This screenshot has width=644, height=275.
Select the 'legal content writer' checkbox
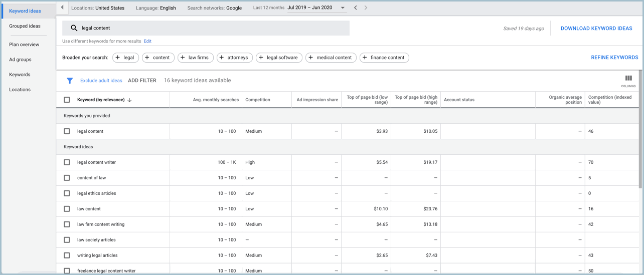pyautogui.click(x=67, y=162)
